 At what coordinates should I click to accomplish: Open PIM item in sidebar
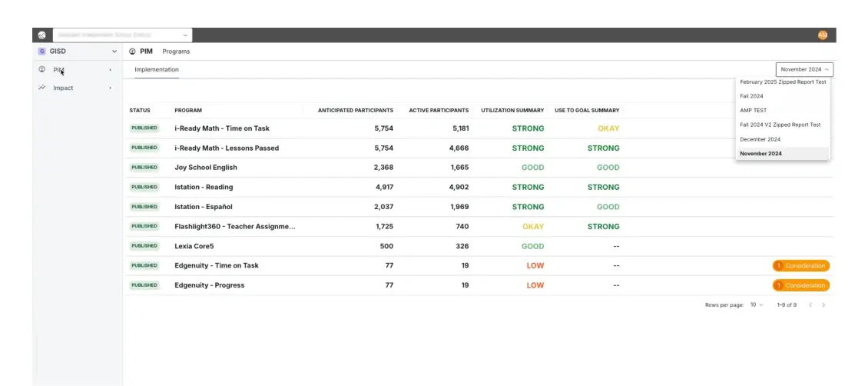point(58,70)
